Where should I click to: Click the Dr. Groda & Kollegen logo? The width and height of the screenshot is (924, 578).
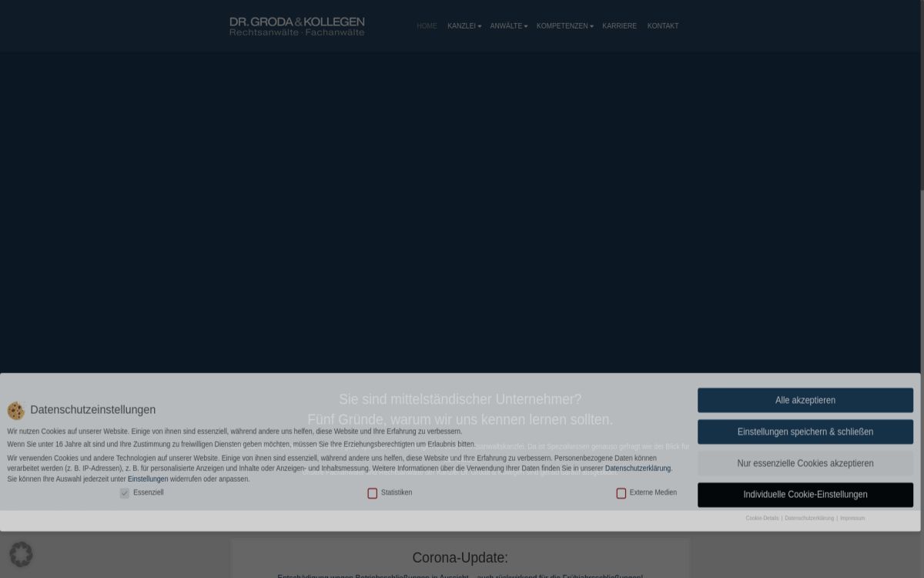click(x=296, y=26)
